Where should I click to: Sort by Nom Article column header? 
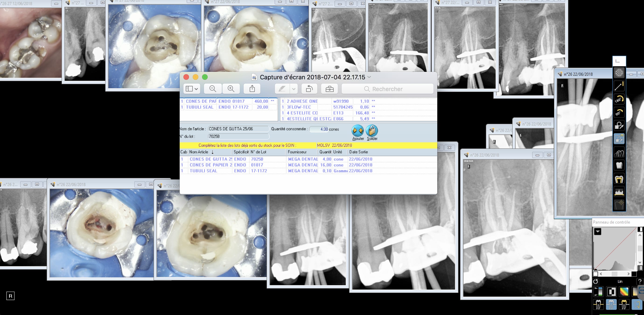199,152
